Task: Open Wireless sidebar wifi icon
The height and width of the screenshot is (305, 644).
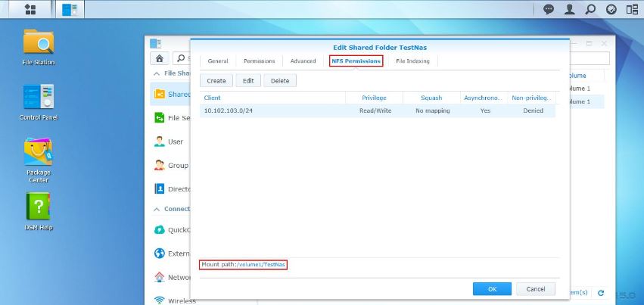Action: point(160,300)
